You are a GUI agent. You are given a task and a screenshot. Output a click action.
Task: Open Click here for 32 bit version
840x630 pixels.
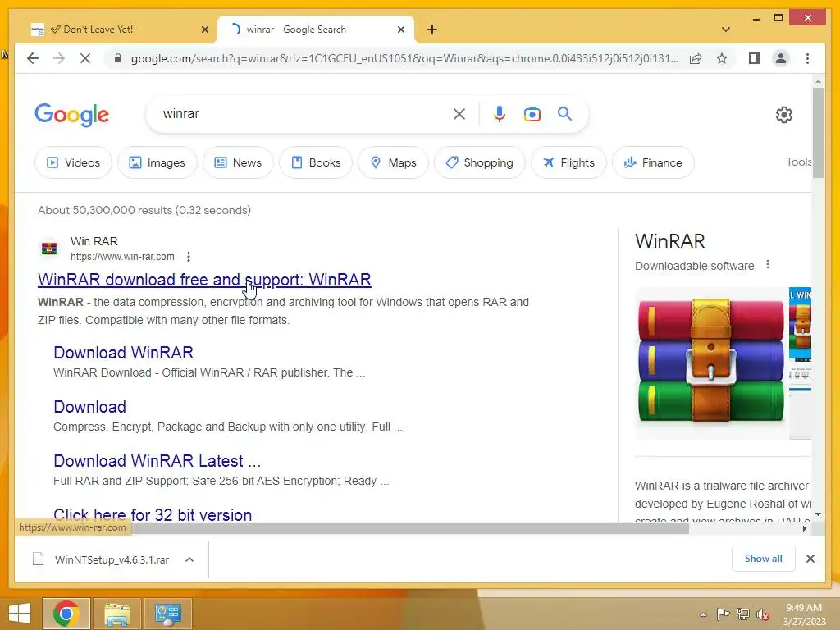click(x=153, y=514)
